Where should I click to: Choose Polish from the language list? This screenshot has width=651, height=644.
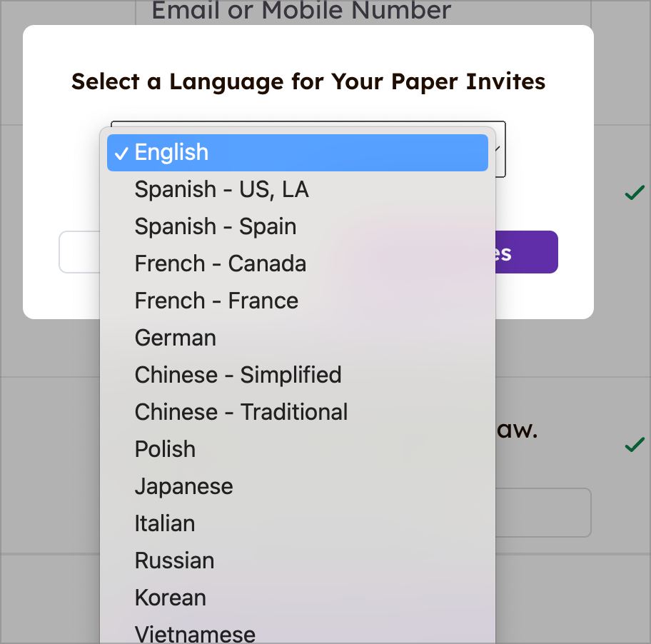(x=165, y=449)
